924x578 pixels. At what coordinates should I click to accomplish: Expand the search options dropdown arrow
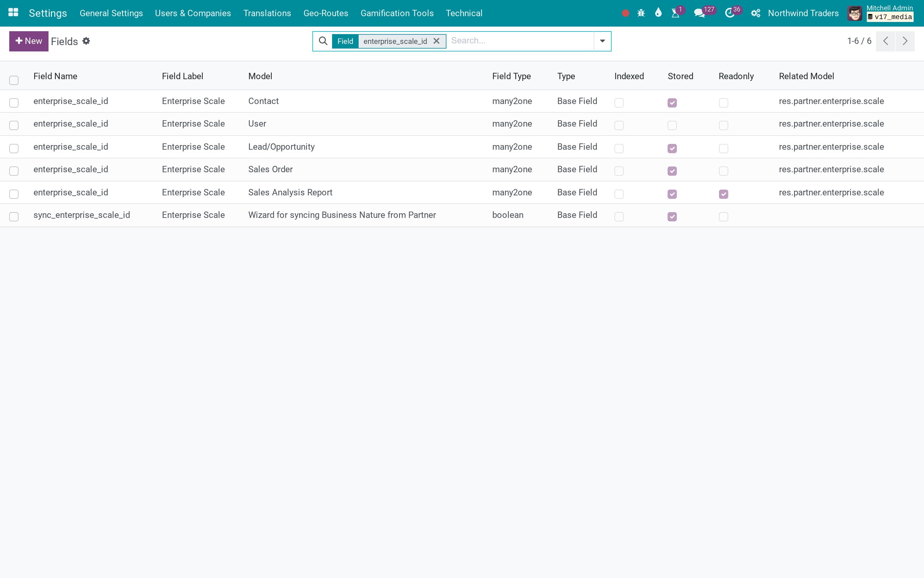pyautogui.click(x=603, y=41)
